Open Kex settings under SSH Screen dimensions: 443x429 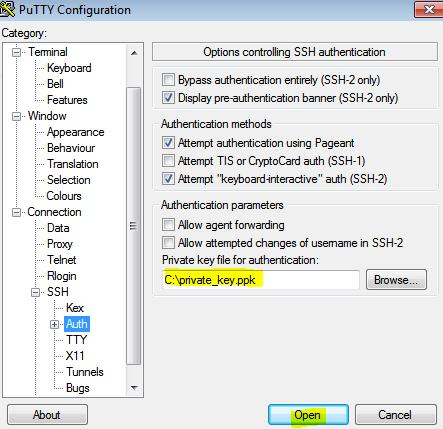75,308
